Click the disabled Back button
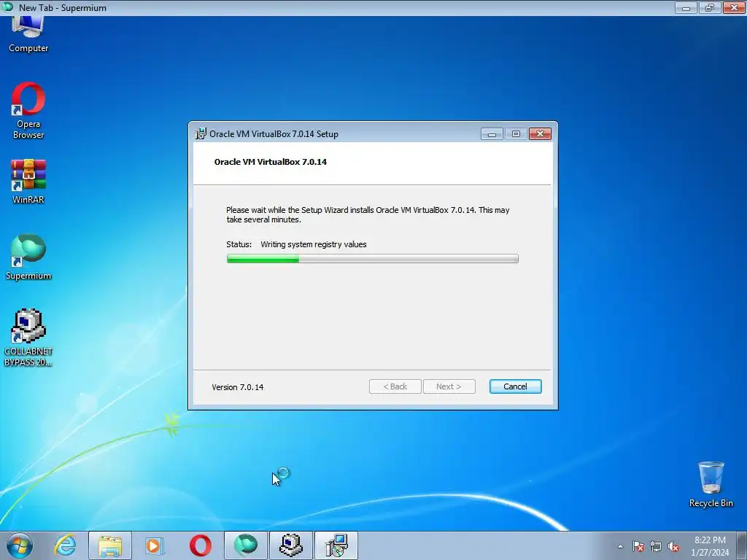 (x=395, y=386)
